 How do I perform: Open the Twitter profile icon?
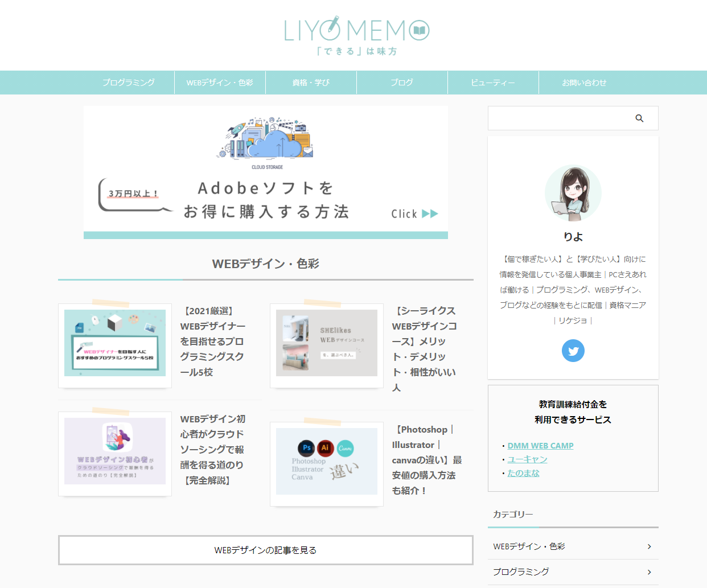pos(573,351)
